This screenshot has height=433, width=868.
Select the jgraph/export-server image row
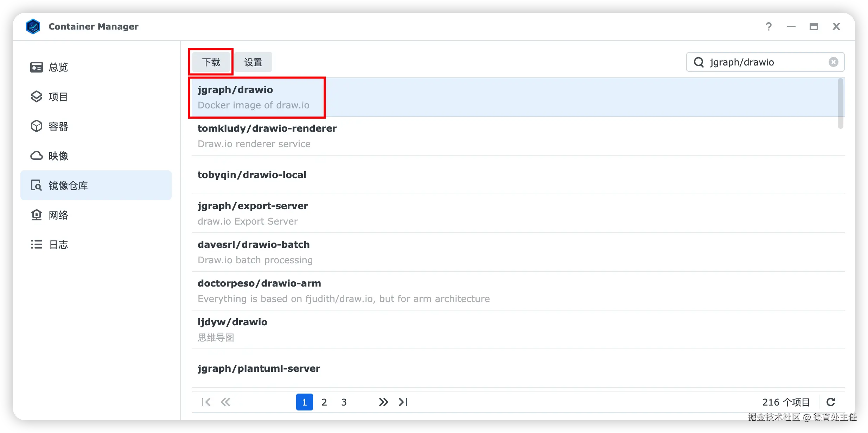[x=492, y=213]
